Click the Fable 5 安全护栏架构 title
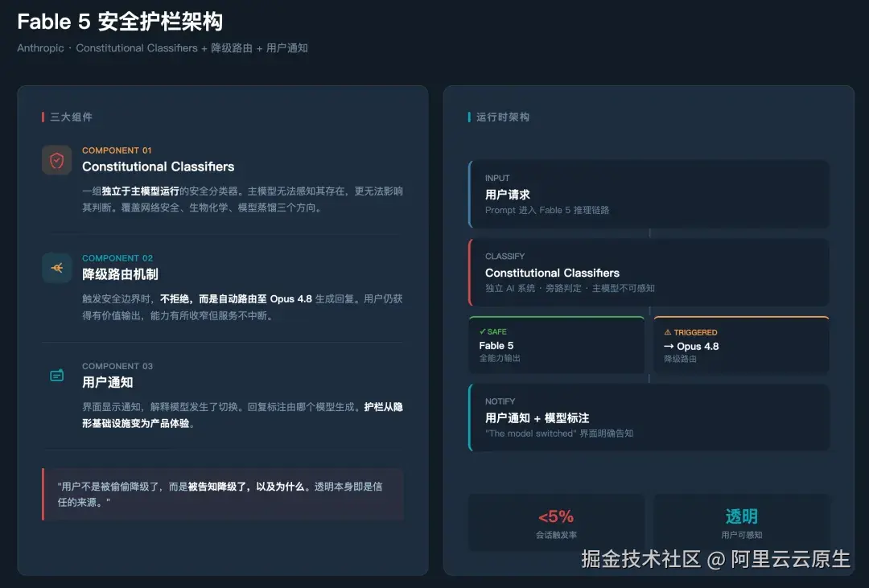Screen dimensions: 869x588 coord(120,22)
